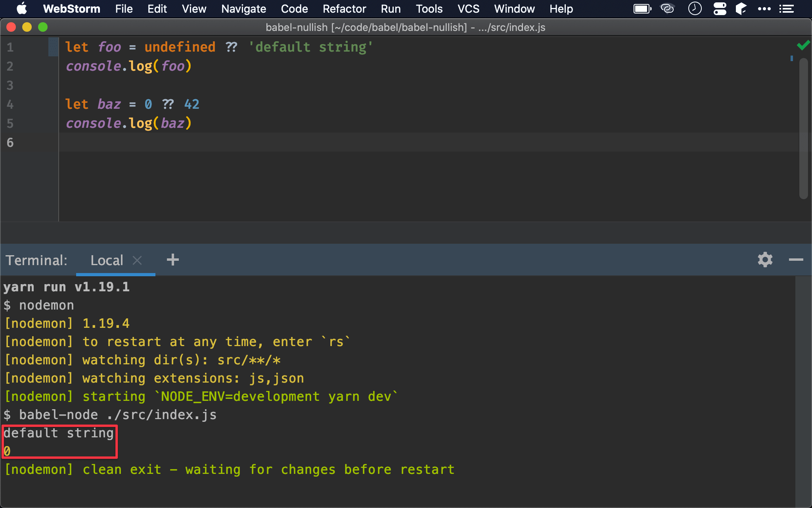Open the Run menu

[391, 9]
